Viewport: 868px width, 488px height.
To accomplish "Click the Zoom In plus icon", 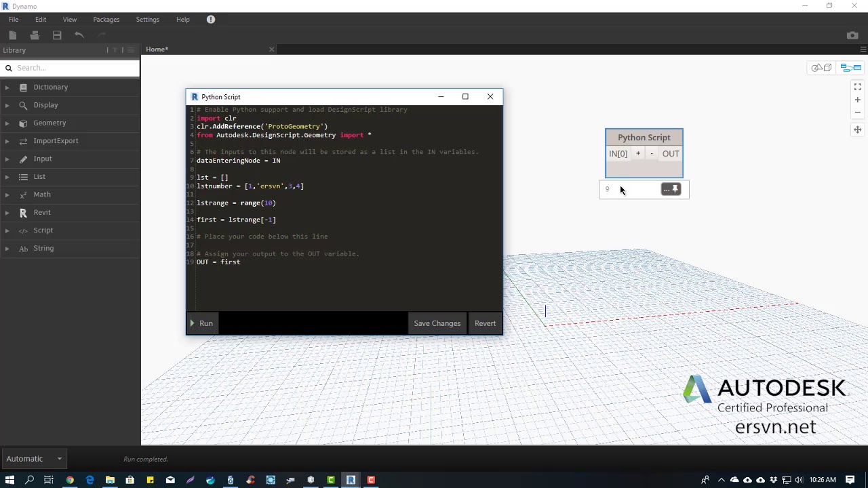I will 858,100.
